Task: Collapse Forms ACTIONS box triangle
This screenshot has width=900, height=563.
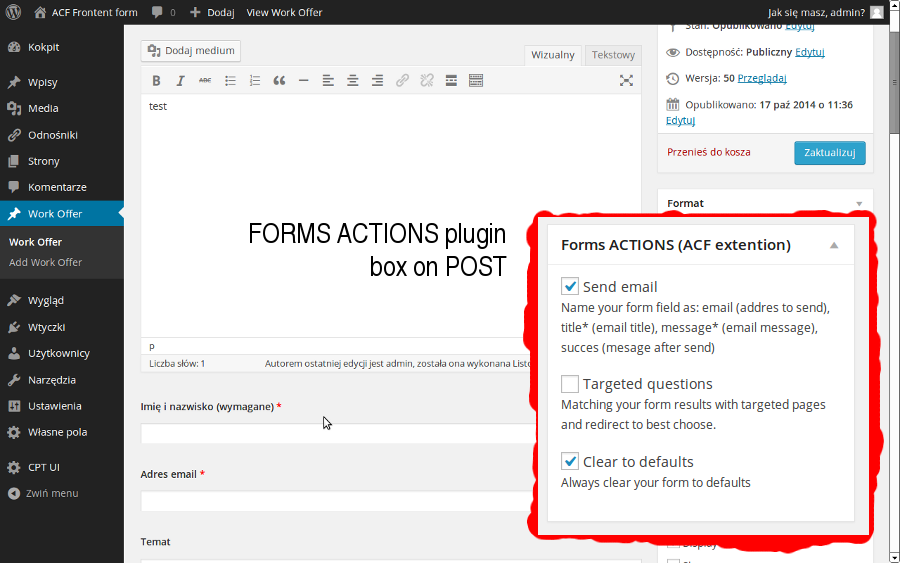Action: [x=834, y=246]
